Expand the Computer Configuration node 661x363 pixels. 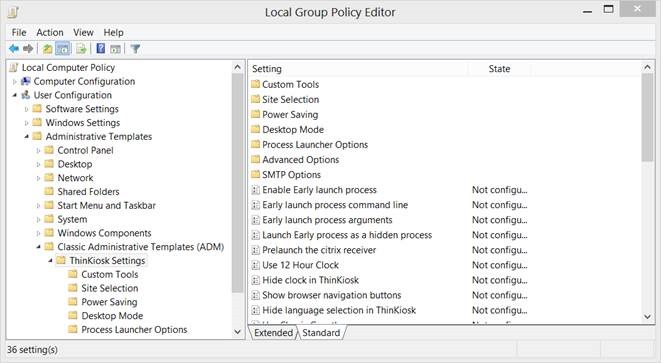pyautogui.click(x=15, y=81)
